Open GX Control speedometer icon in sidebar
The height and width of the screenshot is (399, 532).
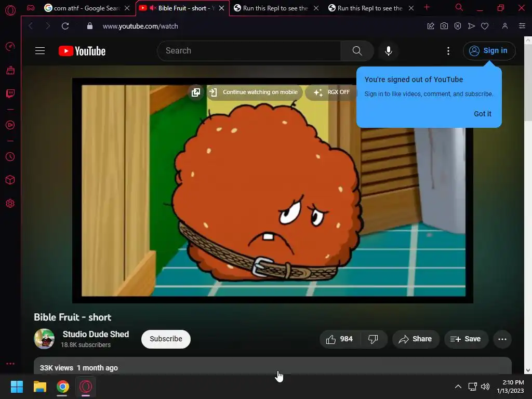[x=10, y=46]
